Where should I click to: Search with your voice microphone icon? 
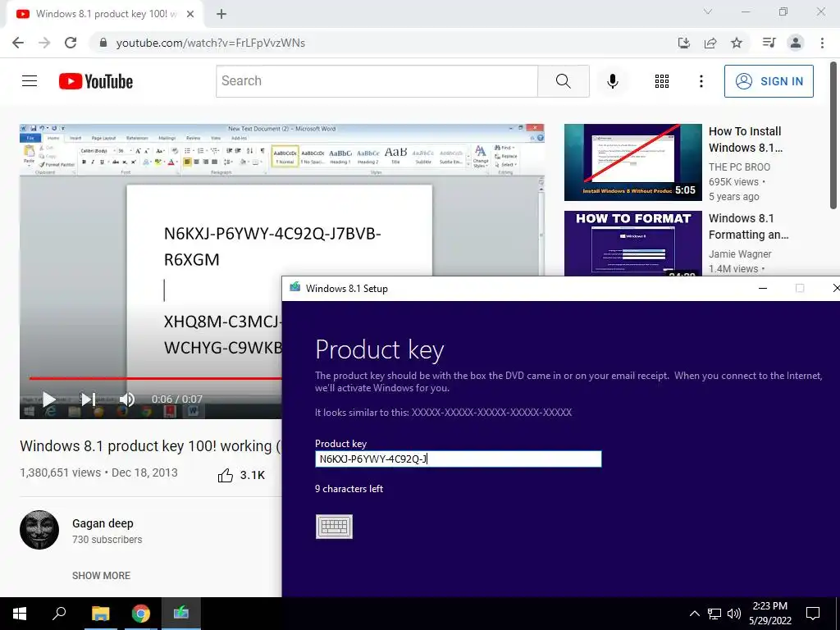pyautogui.click(x=612, y=81)
